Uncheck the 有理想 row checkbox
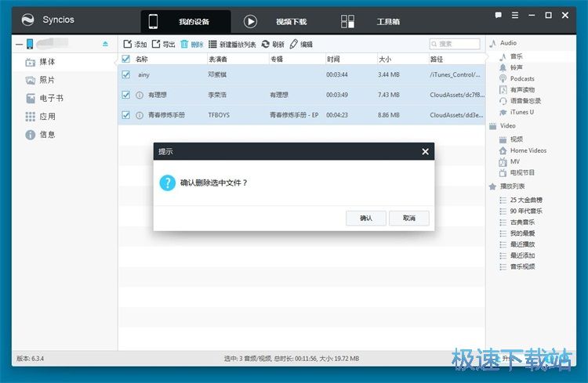The image size is (588, 383). (x=126, y=95)
